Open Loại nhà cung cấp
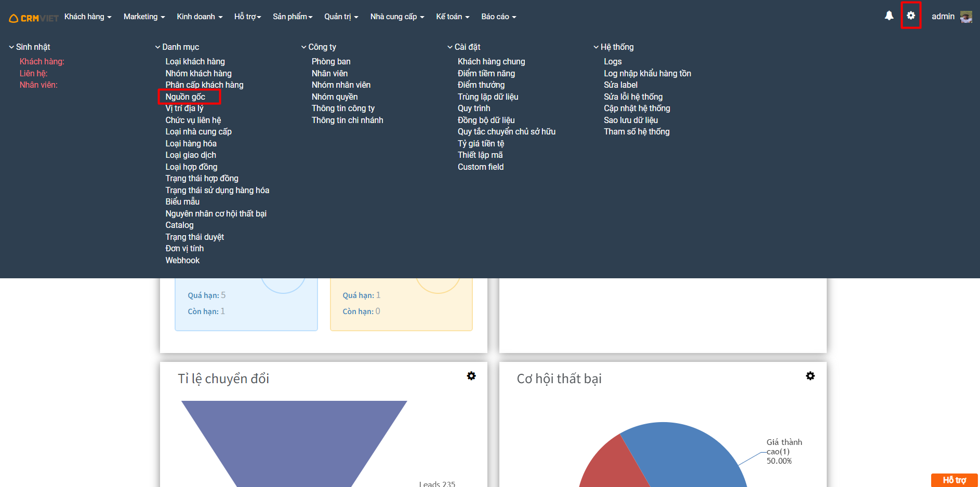Viewport: 980px width, 487px height. (198, 132)
